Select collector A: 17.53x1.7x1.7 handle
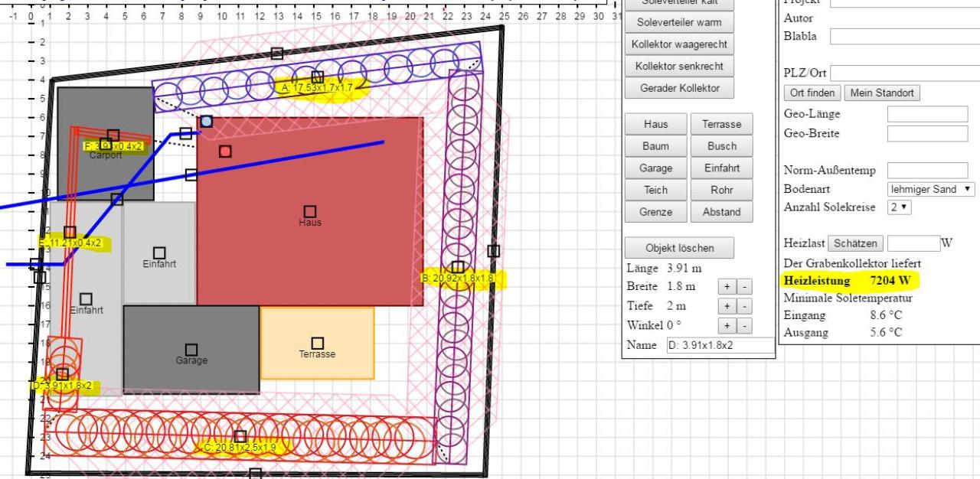This screenshot has height=479, width=980. coord(318,77)
